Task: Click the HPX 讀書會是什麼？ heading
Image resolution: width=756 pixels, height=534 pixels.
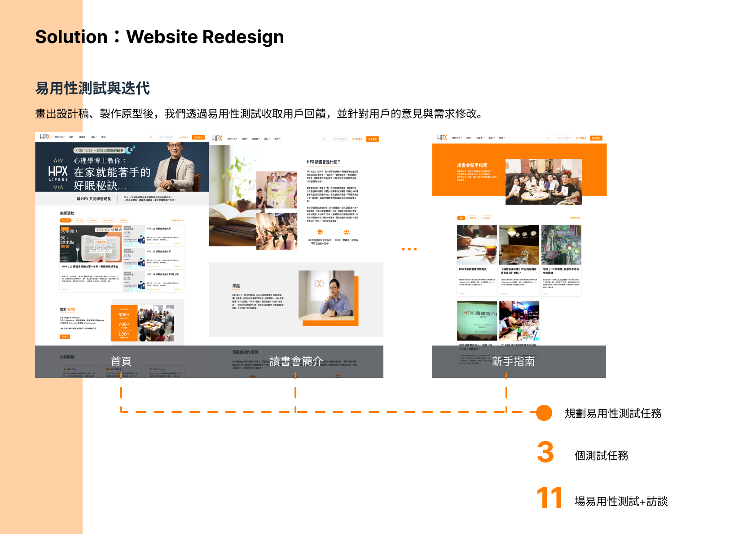Action: (324, 162)
